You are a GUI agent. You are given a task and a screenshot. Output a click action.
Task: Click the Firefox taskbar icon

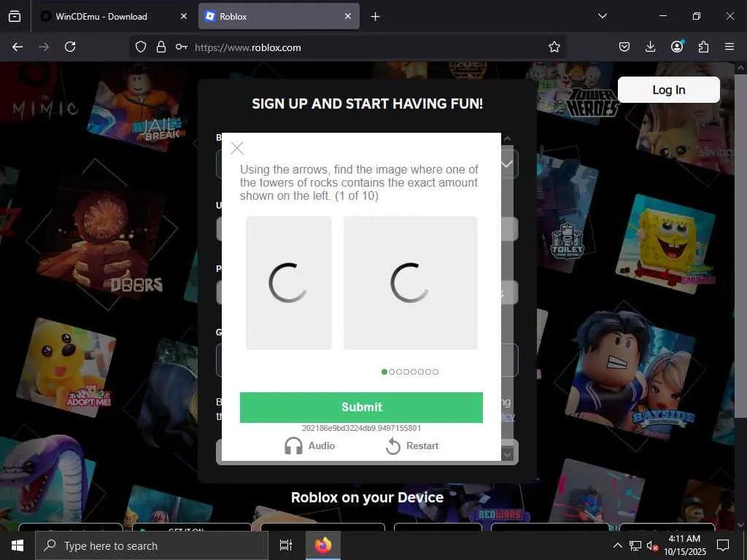click(x=323, y=545)
